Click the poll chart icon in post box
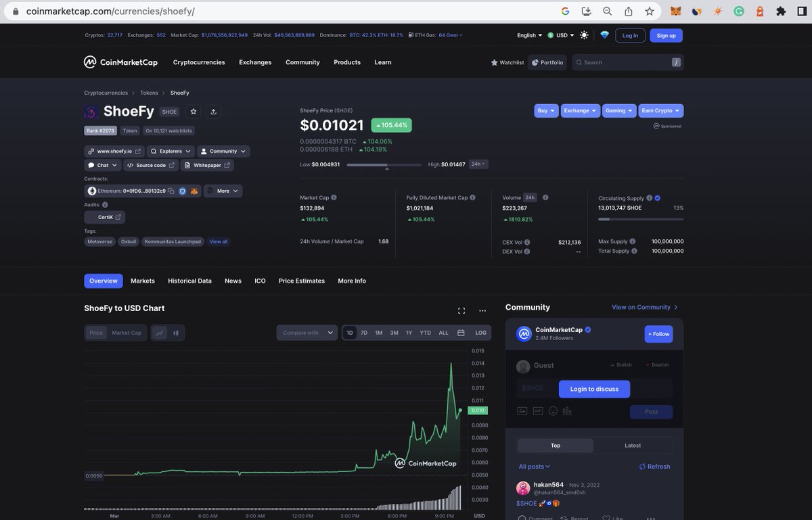Image resolution: width=812 pixels, height=520 pixels. point(567,410)
